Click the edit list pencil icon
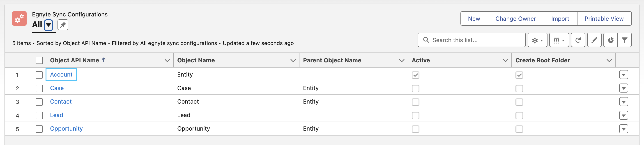 pyautogui.click(x=594, y=40)
